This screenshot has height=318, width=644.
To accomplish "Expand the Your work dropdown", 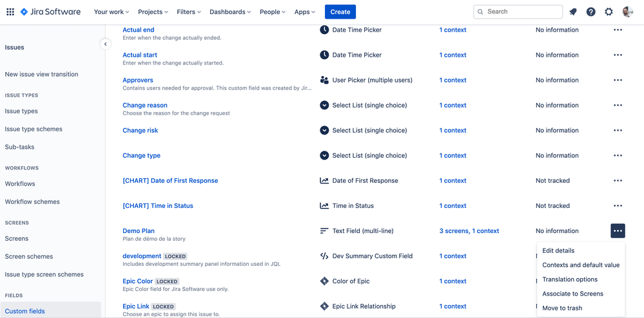I will tap(112, 12).
